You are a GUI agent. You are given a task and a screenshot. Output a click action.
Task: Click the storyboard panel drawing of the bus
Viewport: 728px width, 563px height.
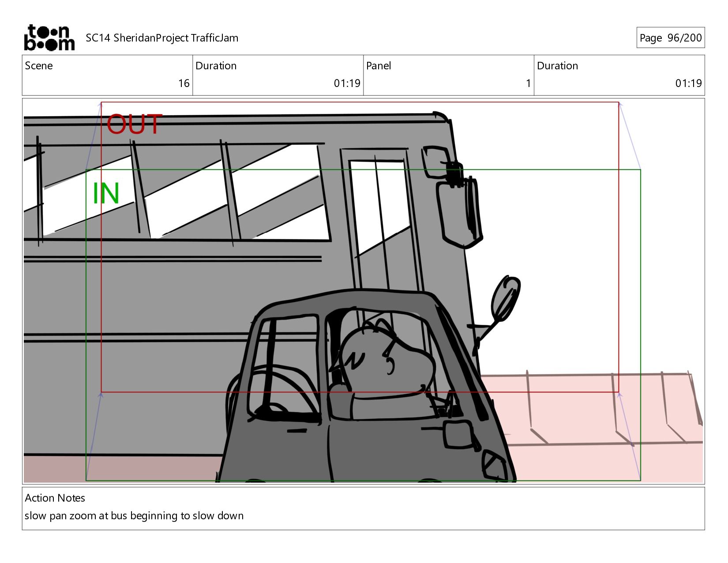coord(363,291)
